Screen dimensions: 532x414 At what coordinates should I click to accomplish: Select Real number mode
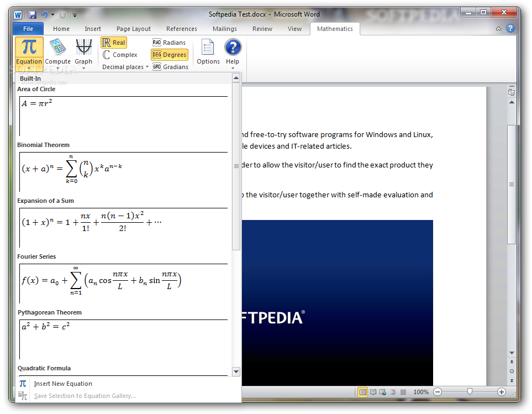114,43
